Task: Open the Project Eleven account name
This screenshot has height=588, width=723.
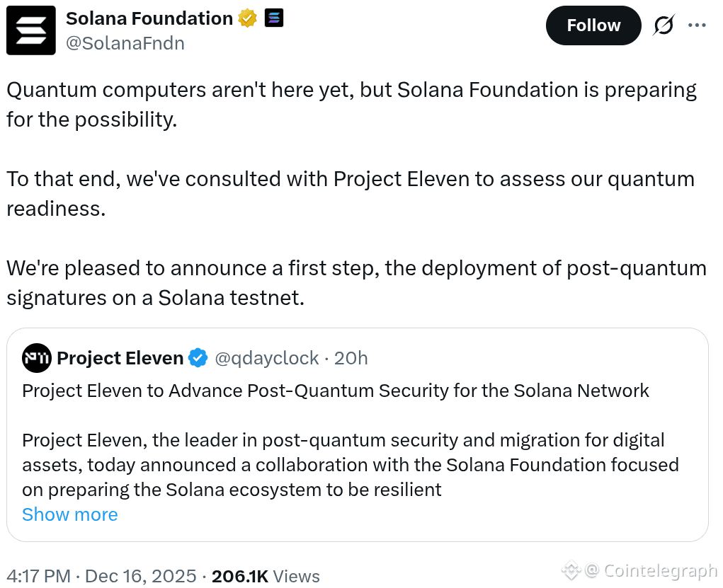Action: click(120, 358)
